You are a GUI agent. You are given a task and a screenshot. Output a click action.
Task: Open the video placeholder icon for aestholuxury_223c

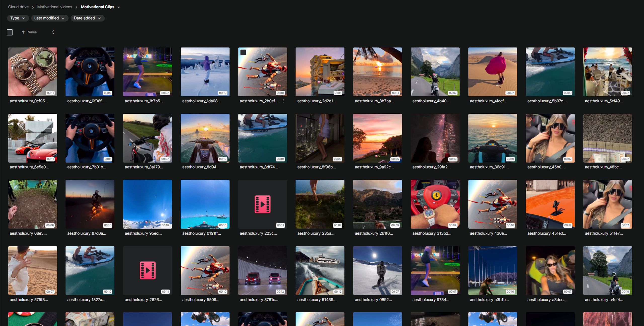[x=262, y=204]
